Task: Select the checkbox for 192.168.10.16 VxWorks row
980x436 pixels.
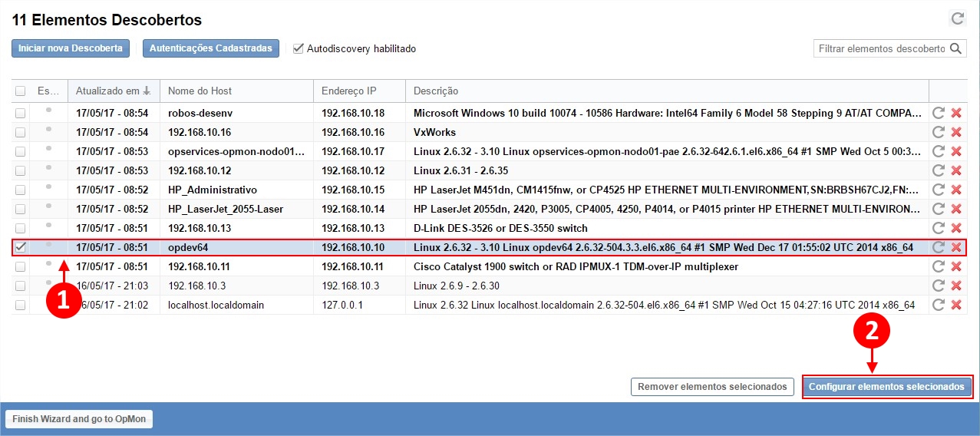Action: 21,132
